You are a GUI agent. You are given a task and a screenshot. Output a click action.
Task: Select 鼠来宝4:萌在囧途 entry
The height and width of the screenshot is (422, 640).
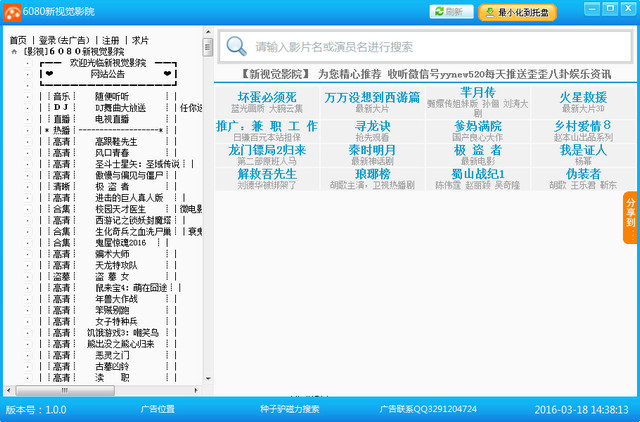click(x=131, y=288)
